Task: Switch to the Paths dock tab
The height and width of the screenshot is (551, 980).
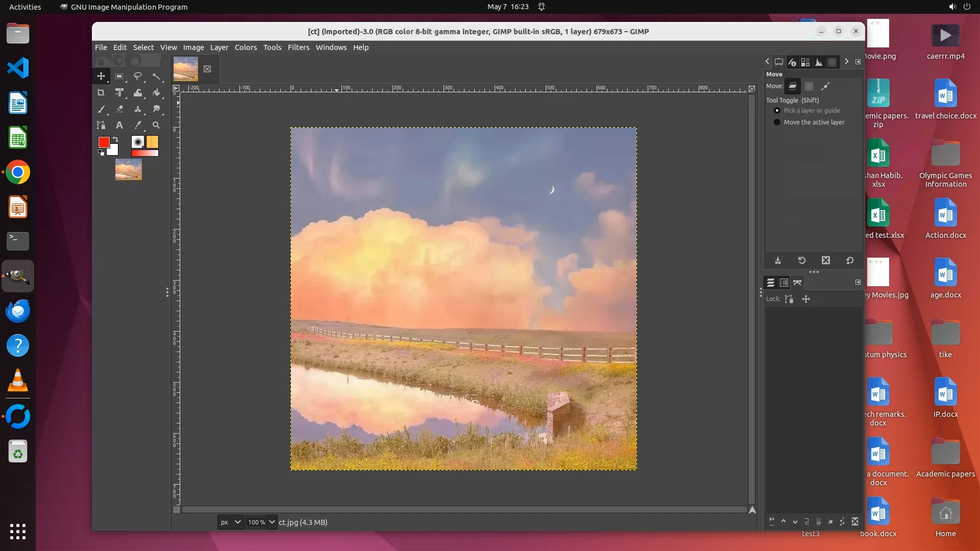Action: 797,283
